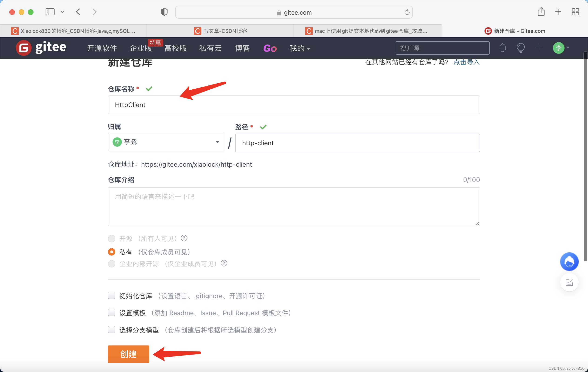Go back with Safari back arrow

pyautogui.click(x=78, y=12)
